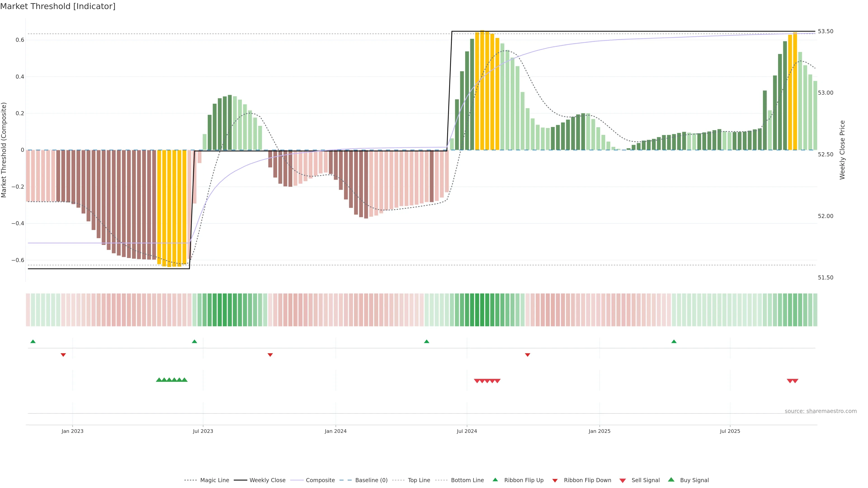
Task: Click the Ribbon Flip Down triangle icon in legend
Action: tap(555, 481)
